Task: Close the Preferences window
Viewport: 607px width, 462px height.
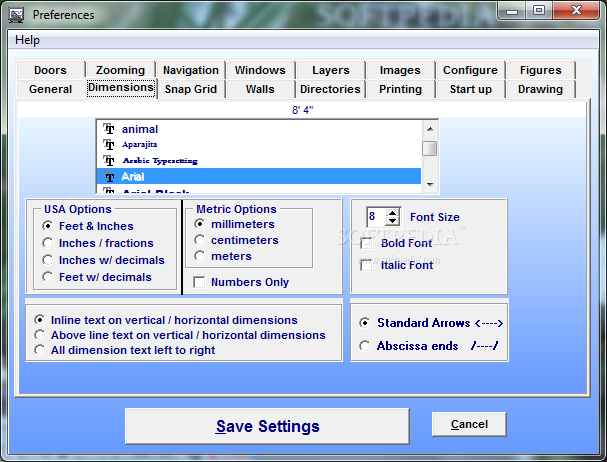Action: tap(576, 10)
